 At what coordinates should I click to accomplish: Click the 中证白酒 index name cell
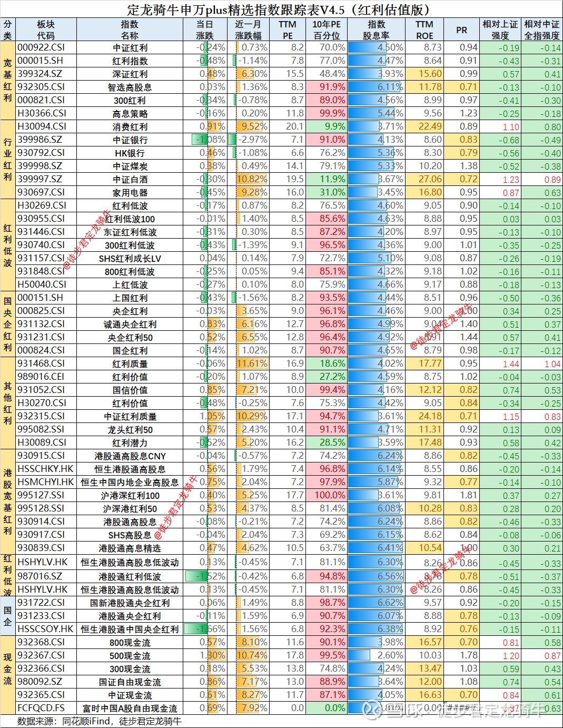(x=130, y=179)
